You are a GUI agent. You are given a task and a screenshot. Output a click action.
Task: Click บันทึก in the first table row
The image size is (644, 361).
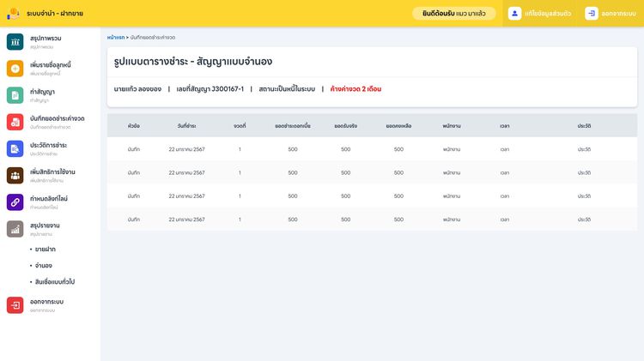pyautogui.click(x=133, y=149)
